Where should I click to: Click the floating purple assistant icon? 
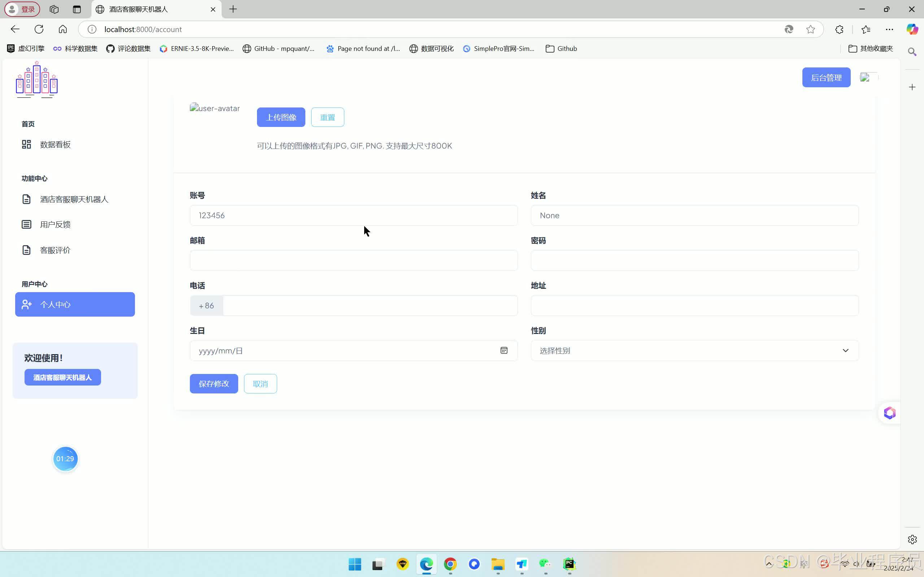[x=889, y=413]
